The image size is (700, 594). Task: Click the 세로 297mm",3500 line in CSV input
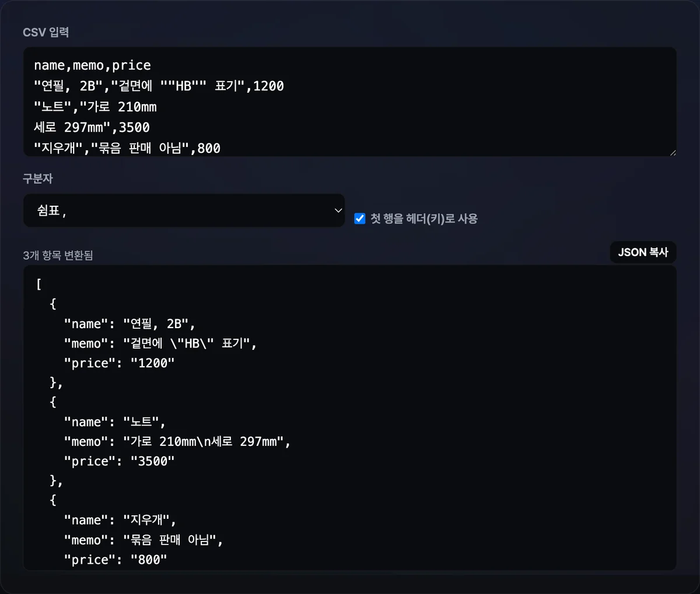pos(92,127)
